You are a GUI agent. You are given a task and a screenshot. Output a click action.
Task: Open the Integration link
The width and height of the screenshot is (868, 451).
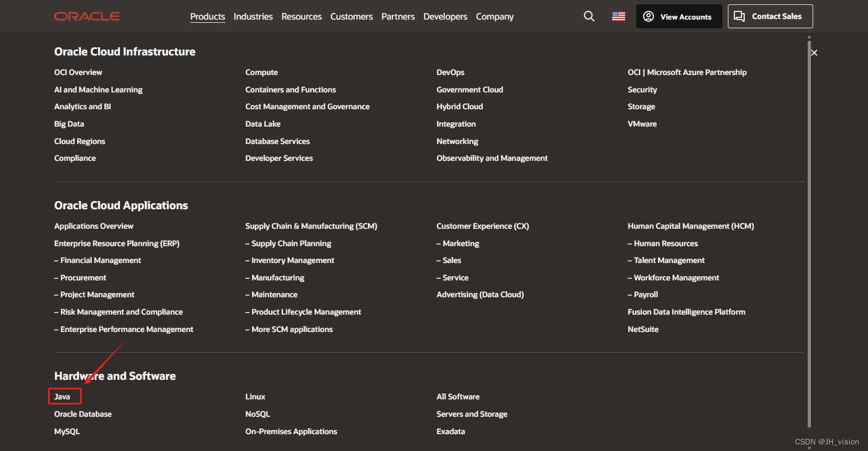456,124
